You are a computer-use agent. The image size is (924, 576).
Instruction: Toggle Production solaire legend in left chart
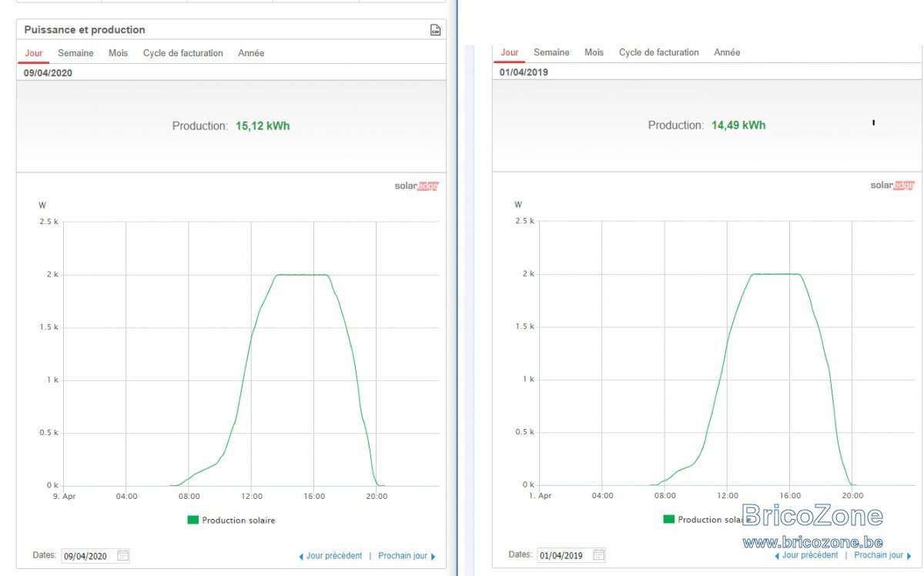tap(231, 521)
